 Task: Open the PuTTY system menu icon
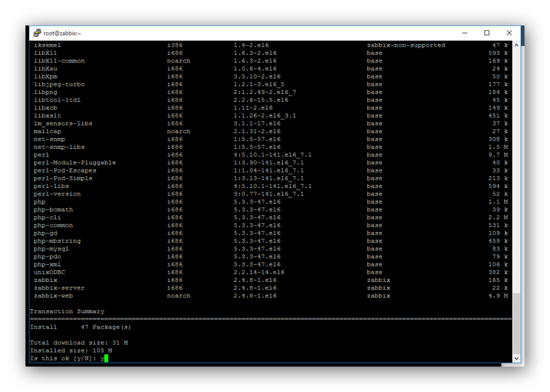37,33
